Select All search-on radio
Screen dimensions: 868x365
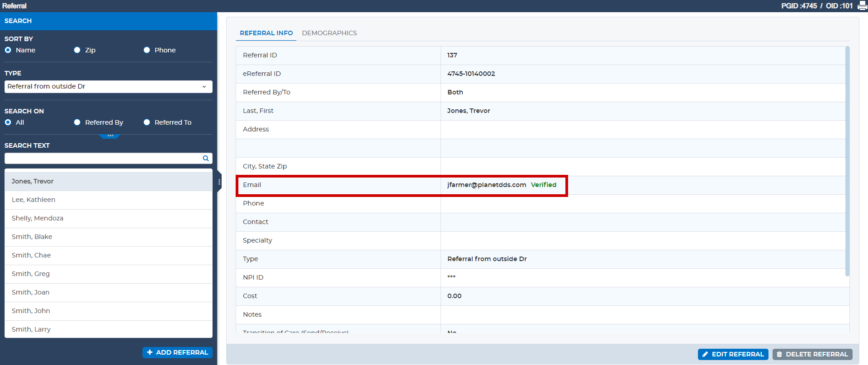[x=8, y=122]
